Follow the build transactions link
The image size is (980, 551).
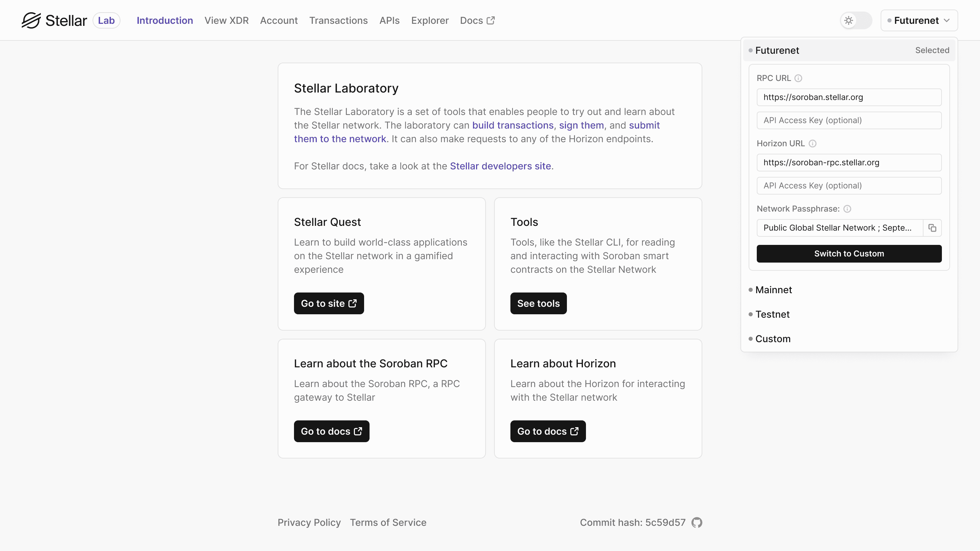[513, 126]
